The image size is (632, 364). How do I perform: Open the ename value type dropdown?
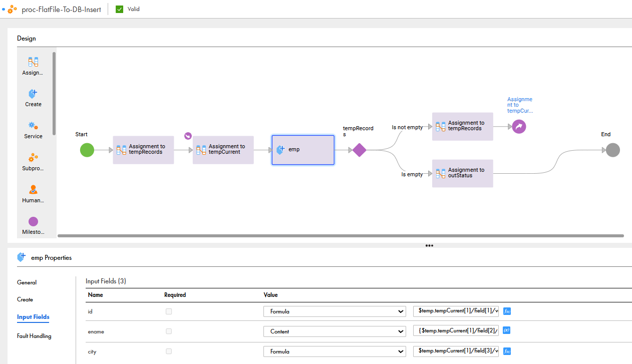(x=335, y=331)
